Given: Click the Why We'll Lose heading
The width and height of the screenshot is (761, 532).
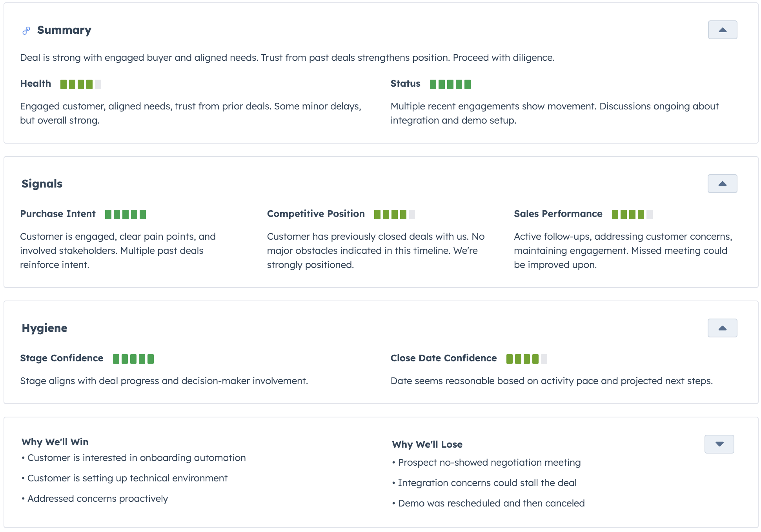Looking at the screenshot, I should coord(427,444).
